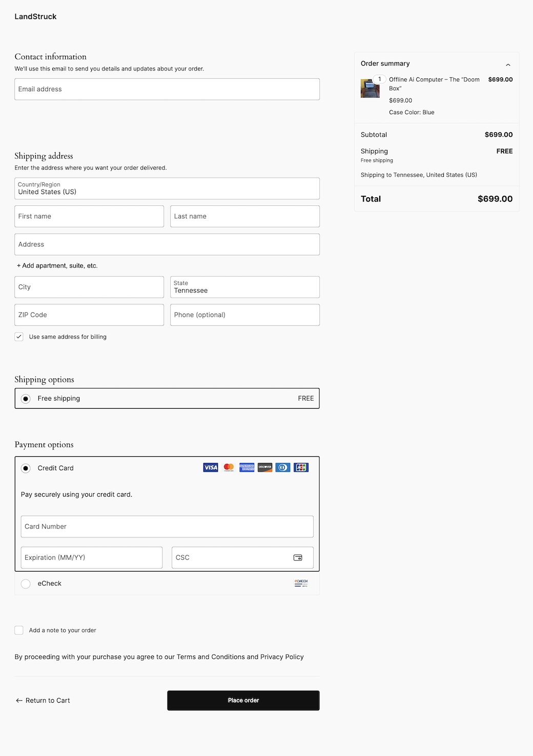The height and width of the screenshot is (756, 533).
Task: Check Add a note to your order
Action: [x=19, y=631]
